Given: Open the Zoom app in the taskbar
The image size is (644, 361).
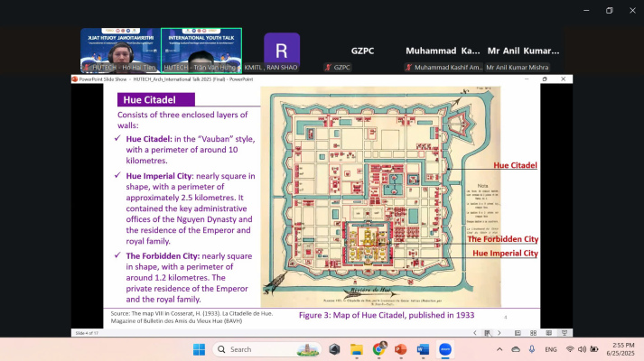Looking at the screenshot, I should point(445,349).
